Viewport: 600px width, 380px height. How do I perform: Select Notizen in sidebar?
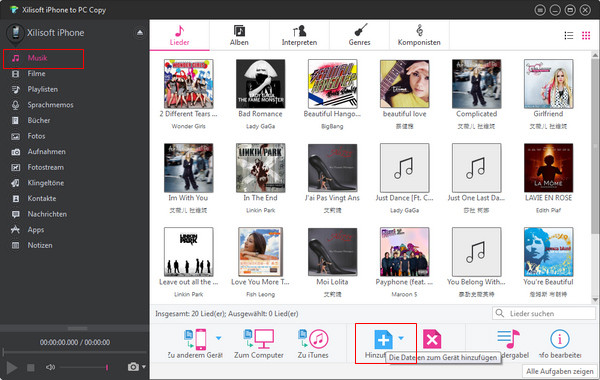[x=40, y=246]
